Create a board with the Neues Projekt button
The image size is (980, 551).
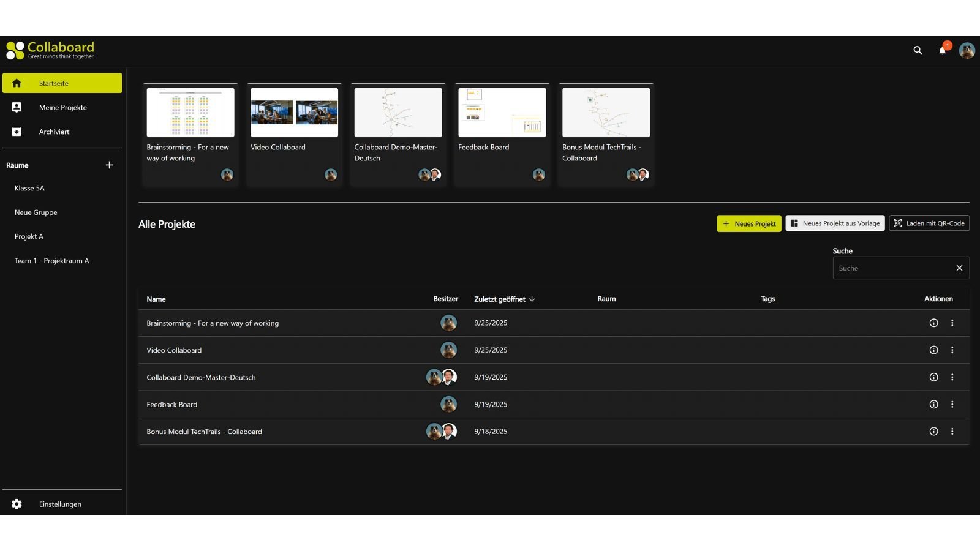point(748,223)
